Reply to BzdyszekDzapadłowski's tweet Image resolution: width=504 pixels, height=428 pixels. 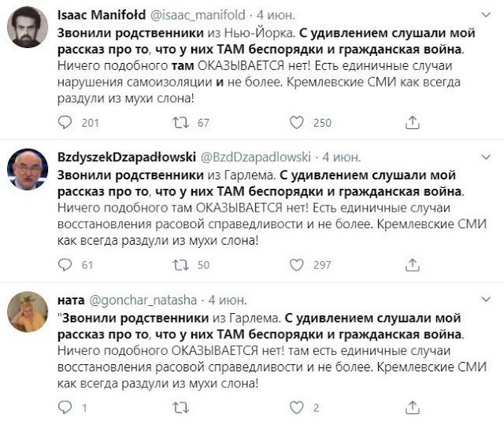tap(66, 265)
